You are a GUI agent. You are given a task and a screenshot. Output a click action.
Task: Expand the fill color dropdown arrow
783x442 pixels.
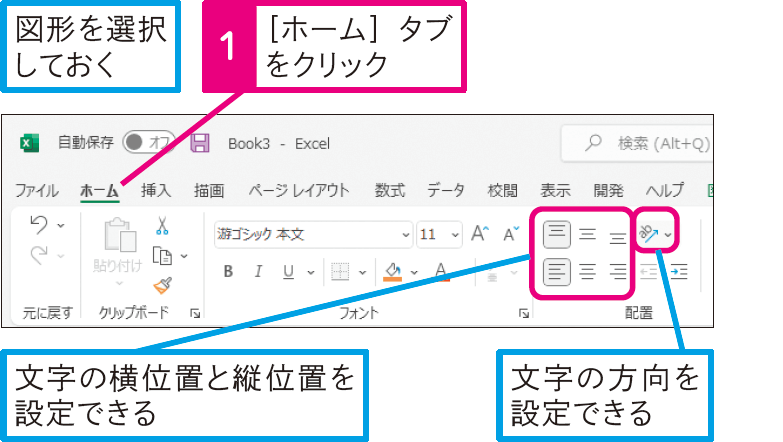pyautogui.click(x=414, y=272)
